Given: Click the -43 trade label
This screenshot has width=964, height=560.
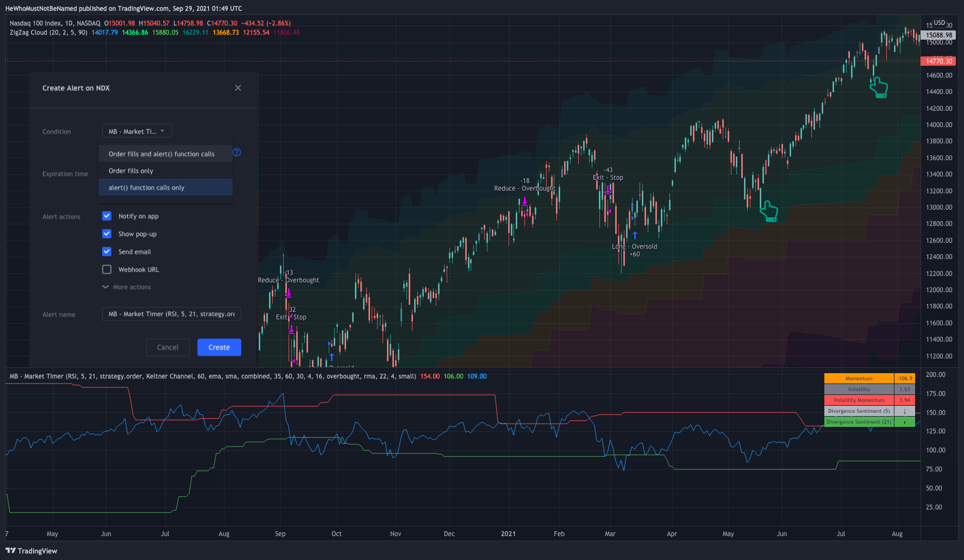Looking at the screenshot, I should tap(608, 170).
